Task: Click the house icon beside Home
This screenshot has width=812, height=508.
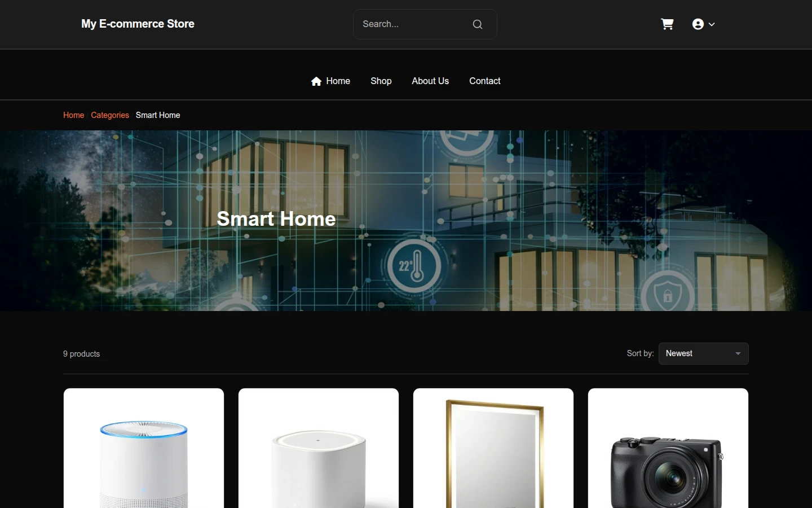Action: click(316, 81)
